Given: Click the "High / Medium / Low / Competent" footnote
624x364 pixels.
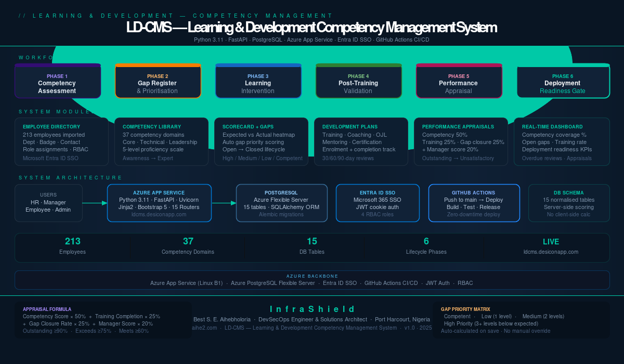Looking at the screenshot, I should (263, 158).
